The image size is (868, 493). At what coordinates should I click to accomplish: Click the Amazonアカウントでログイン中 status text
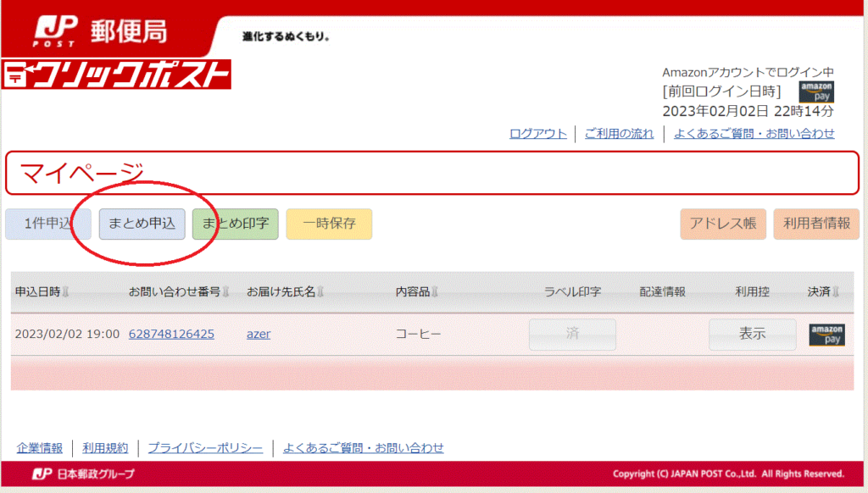click(x=748, y=73)
